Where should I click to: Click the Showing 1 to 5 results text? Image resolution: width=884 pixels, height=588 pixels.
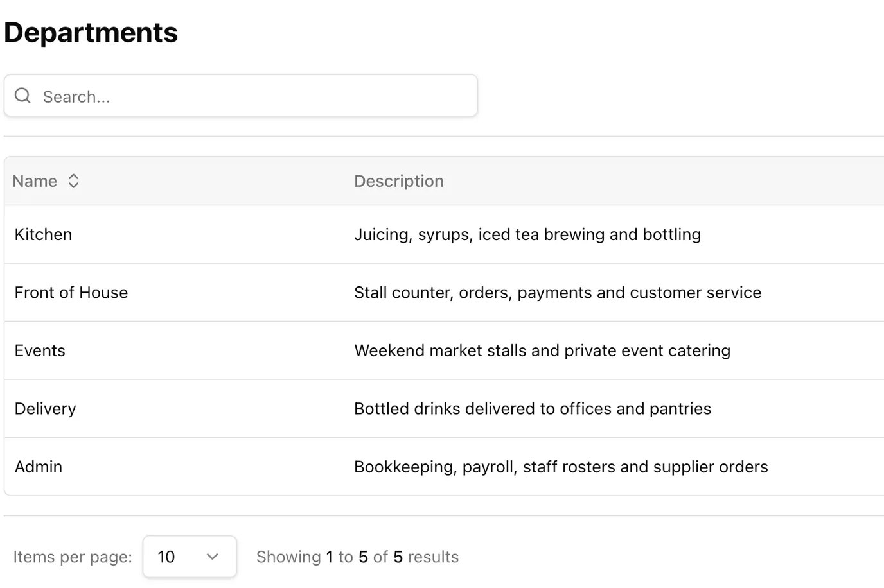357,557
